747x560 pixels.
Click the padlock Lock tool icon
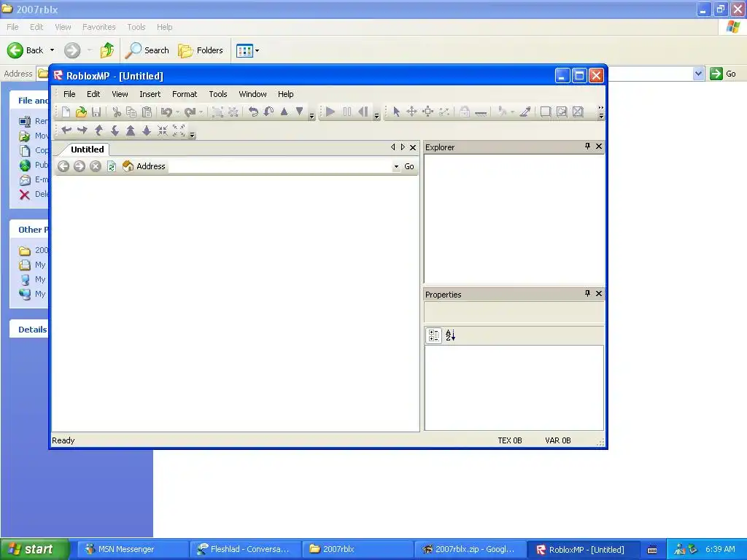click(465, 112)
